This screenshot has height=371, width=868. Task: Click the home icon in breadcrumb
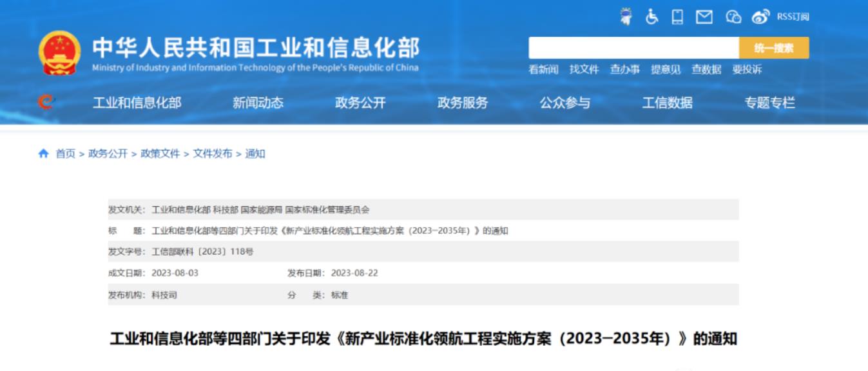tap(44, 154)
